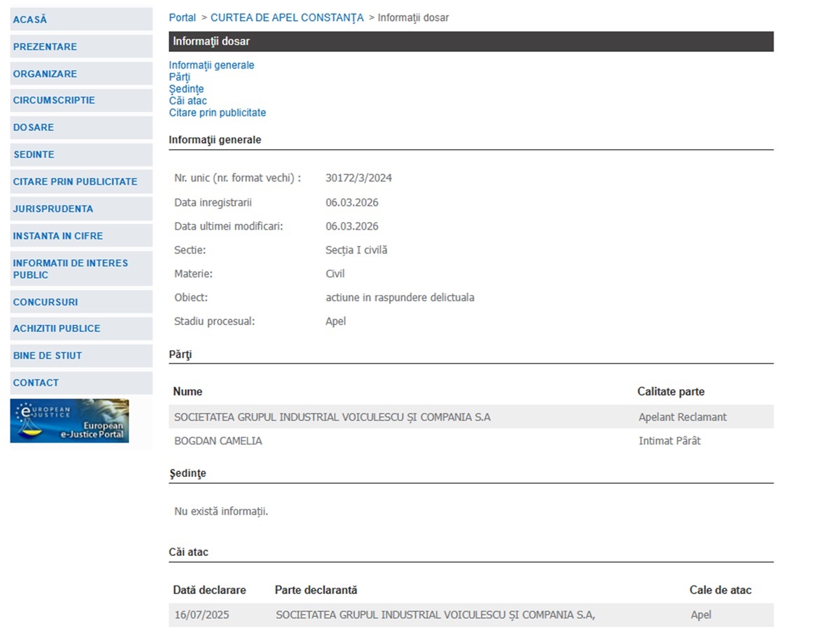The height and width of the screenshot is (638, 840).
Task: Click the Stadiu procesual value Apel
Action: 336,321
